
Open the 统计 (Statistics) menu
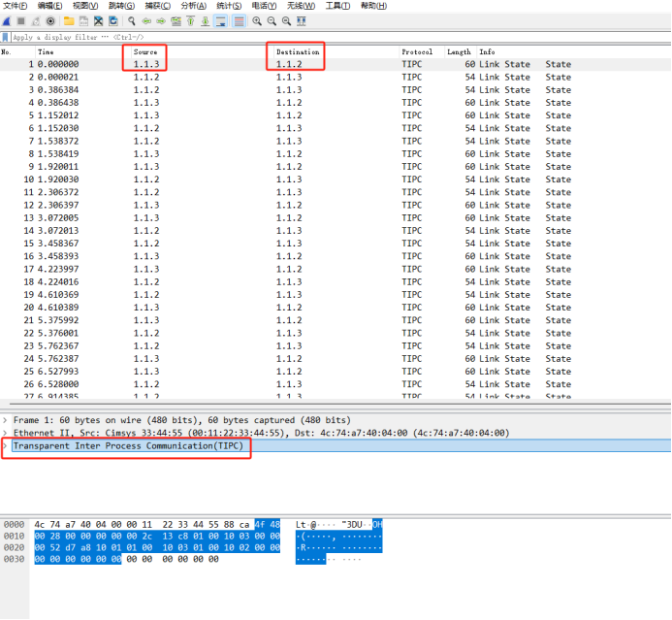[x=228, y=6]
